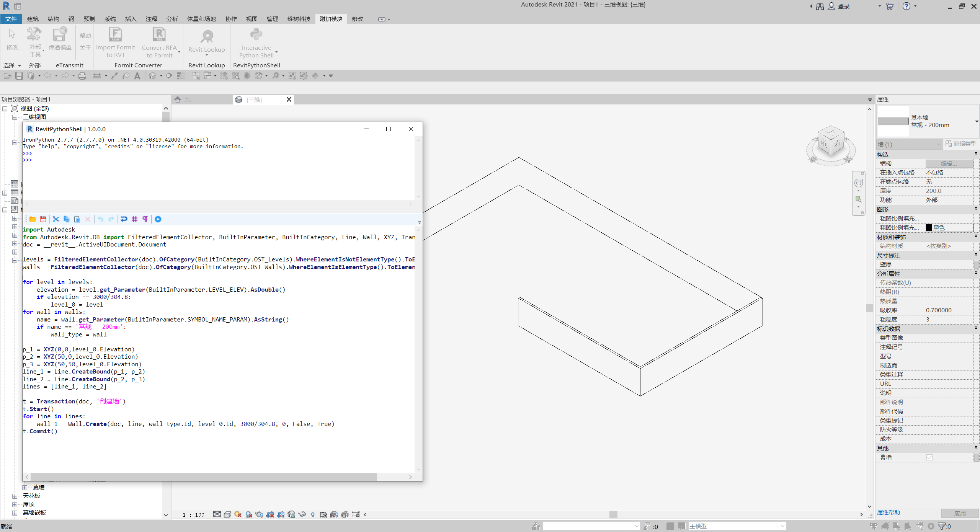Switch to the 建筑 ribbon tab
Image resolution: width=980 pixels, height=532 pixels.
pos(33,19)
